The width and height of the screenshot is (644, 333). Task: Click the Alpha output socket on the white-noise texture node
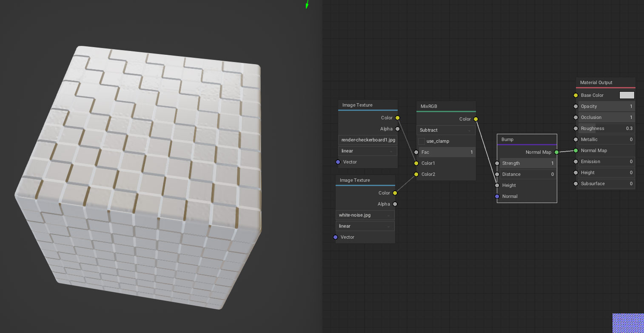395,204
